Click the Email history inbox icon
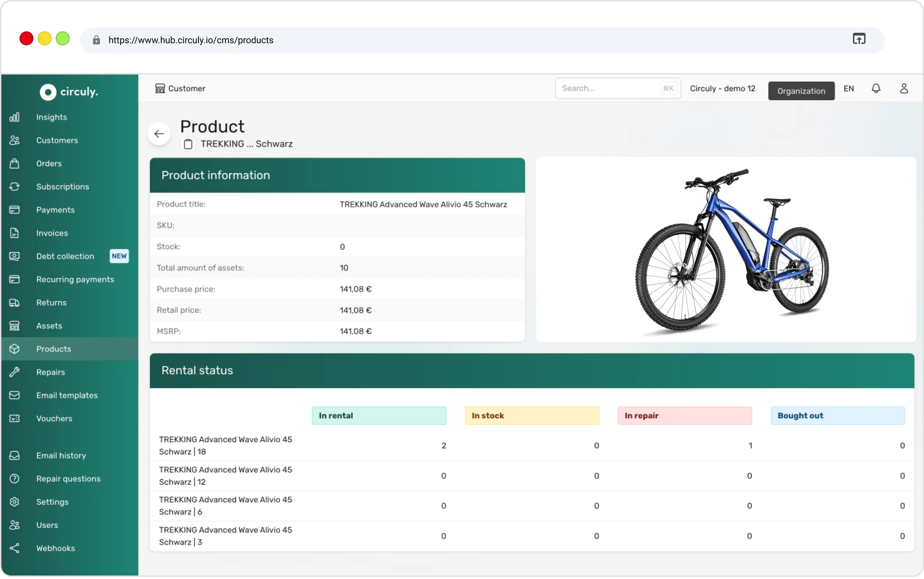This screenshot has width=924, height=579. tap(14, 456)
